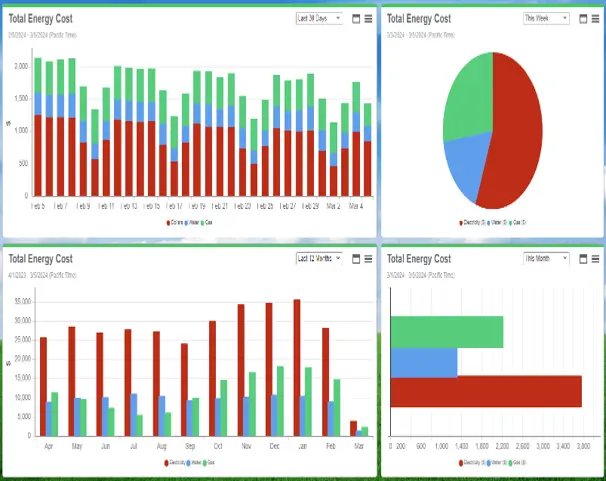The image size is (606, 481).
Task: Click the green Gas bar in This Month chart
Action: [x=446, y=332]
